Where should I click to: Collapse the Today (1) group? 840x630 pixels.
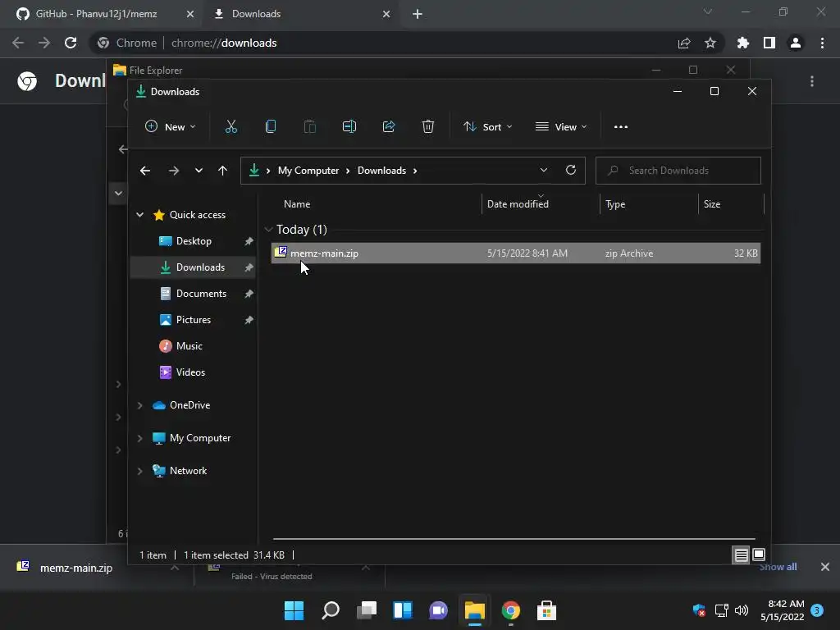[x=268, y=230]
